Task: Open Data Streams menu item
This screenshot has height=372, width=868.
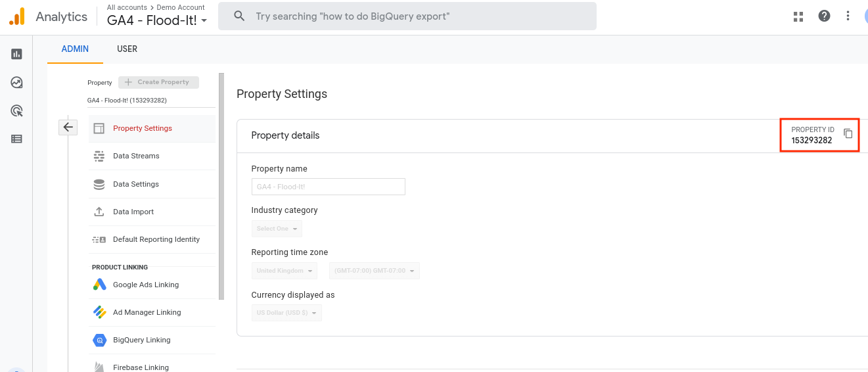Action: [152, 156]
